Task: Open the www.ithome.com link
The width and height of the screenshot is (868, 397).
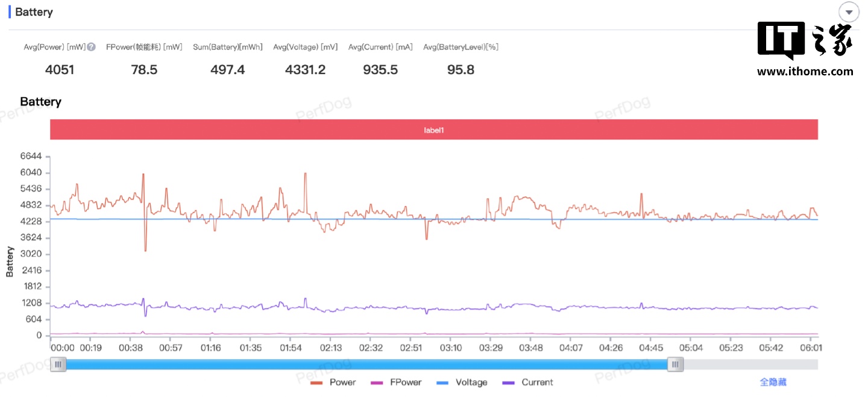Action: click(805, 72)
